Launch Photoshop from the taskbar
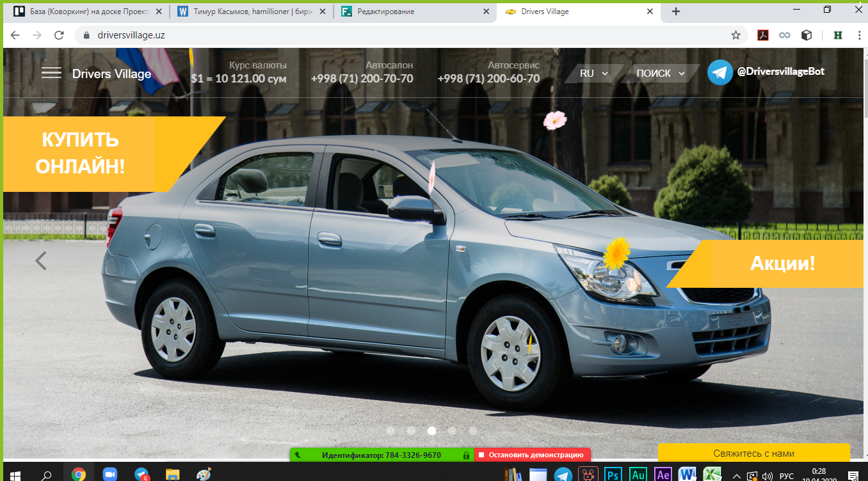Screen dimensions: 868x481 pos(612,474)
